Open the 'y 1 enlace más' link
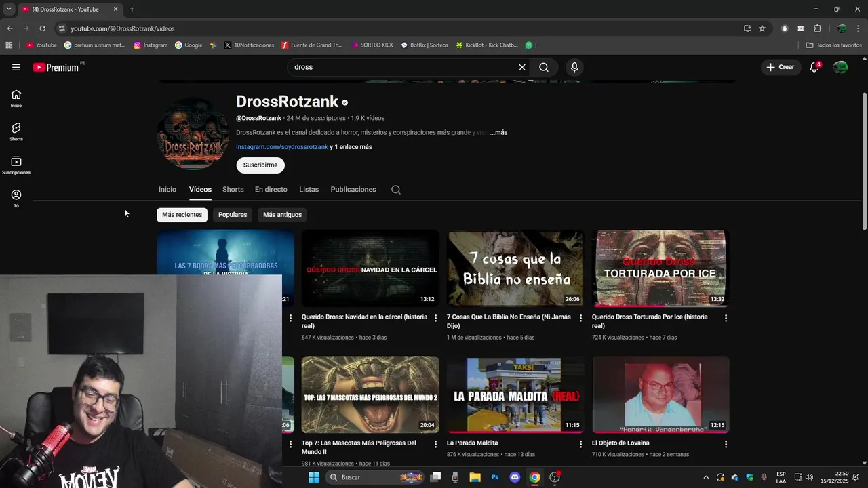Screen dimensions: 868x488 [x=351, y=147]
